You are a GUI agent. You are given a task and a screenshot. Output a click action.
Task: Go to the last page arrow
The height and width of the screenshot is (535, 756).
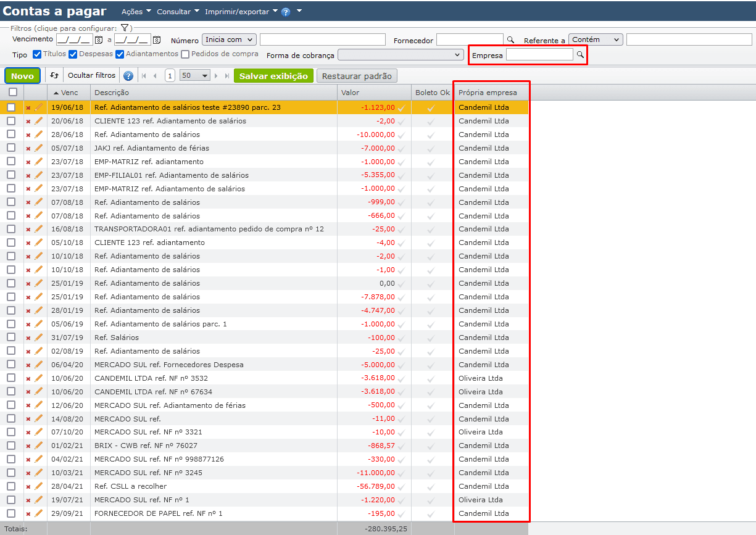pyautogui.click(x=226, y=76)
